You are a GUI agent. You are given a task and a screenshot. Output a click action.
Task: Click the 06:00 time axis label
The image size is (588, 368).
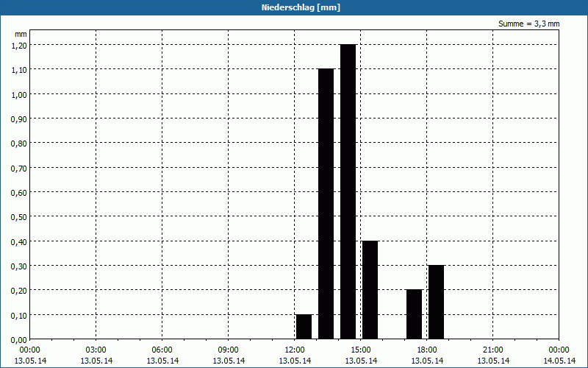point(162,350)
